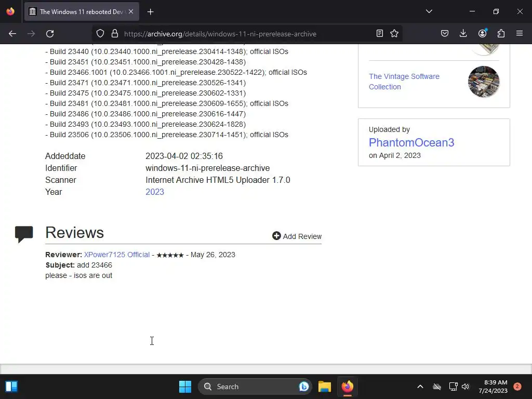The image size is (532, 399).
Task: Switch to Firefox on the taskbar
Action: [348, 387]
